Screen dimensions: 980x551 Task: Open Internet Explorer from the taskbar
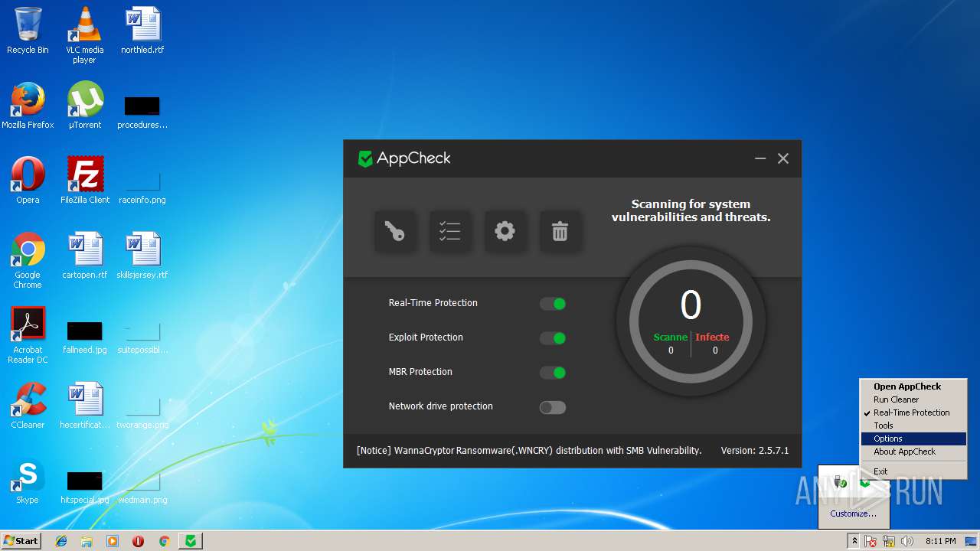pos(61,541)
